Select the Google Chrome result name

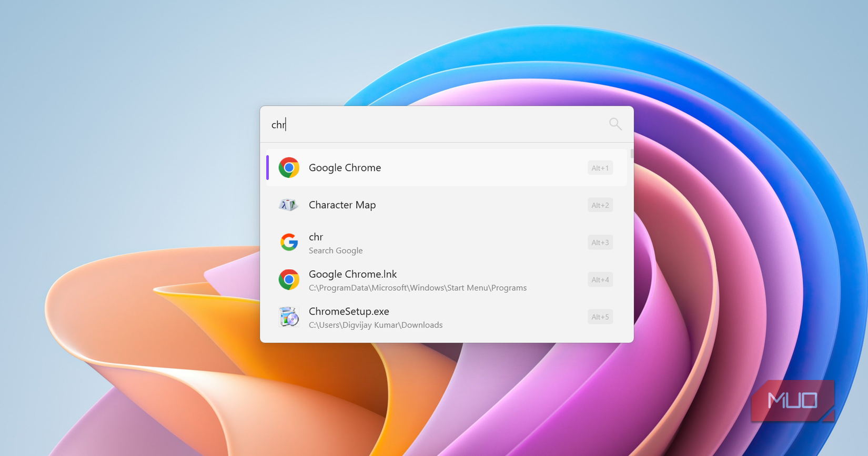point(345,168)
